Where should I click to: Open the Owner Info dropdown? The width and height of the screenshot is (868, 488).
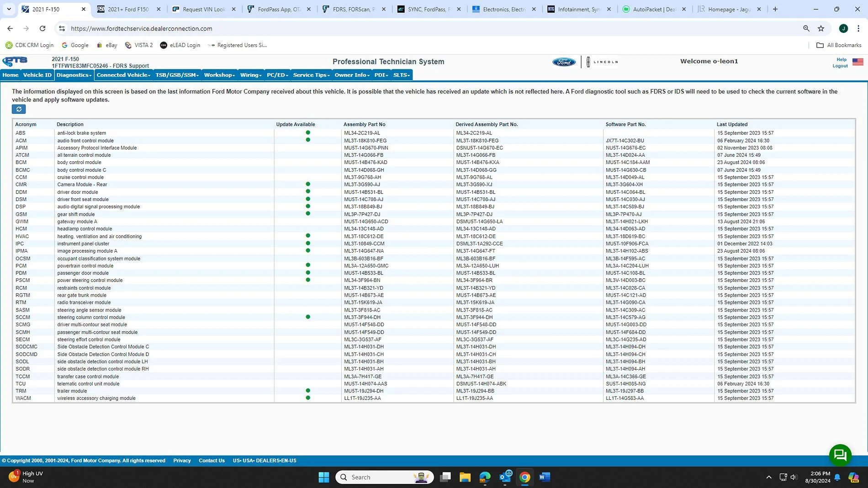pyautogui.click(x=351, y=75)
